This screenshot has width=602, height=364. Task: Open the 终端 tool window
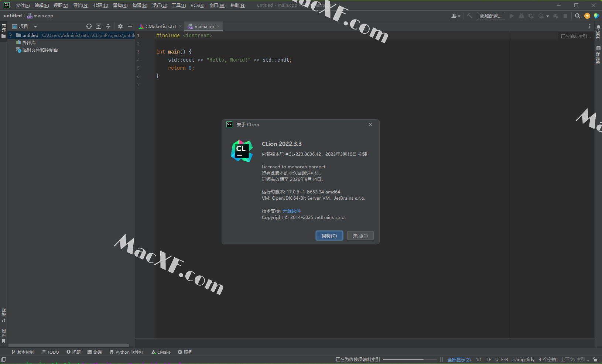click(95, 352)
